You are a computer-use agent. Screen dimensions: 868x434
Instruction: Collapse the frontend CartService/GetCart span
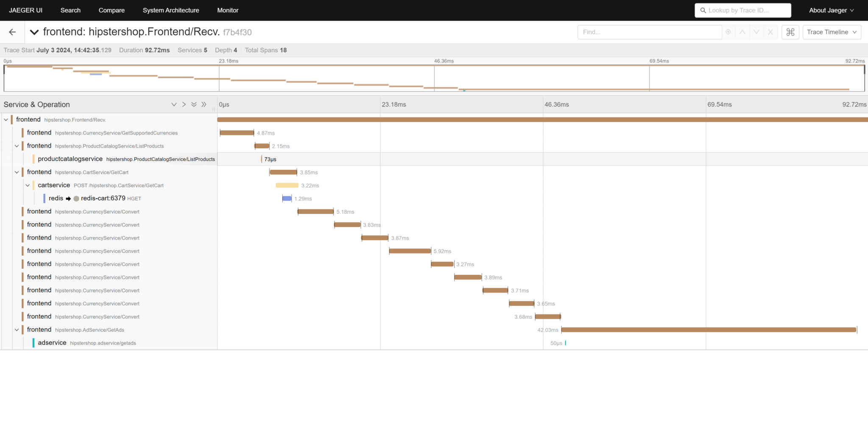pos(17,172)
